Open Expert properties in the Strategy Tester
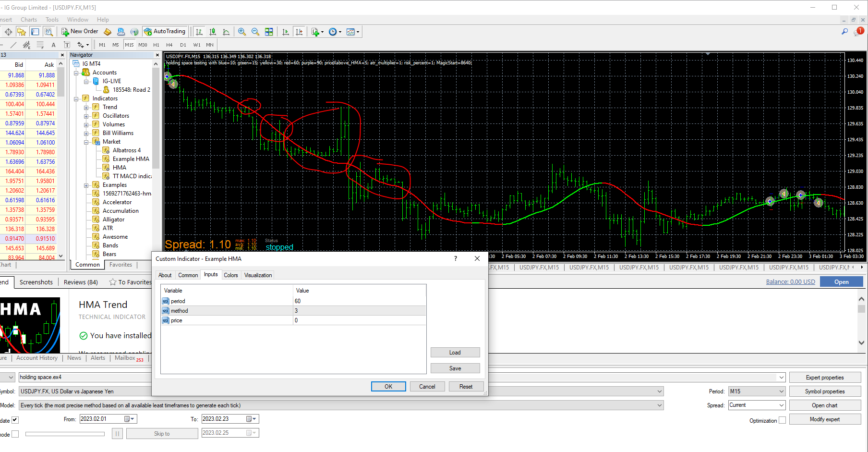The width and height of the screenshot is (868, 452). pos(825,378)
